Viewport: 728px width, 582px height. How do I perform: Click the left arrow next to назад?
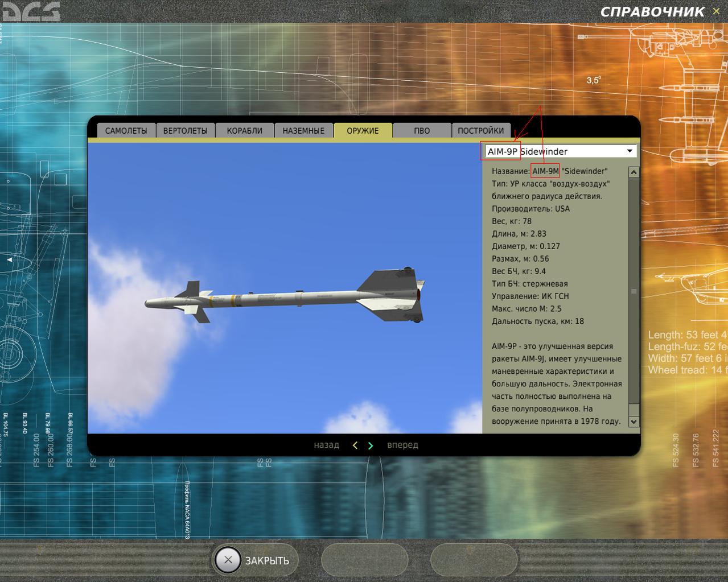pos(355,445)
